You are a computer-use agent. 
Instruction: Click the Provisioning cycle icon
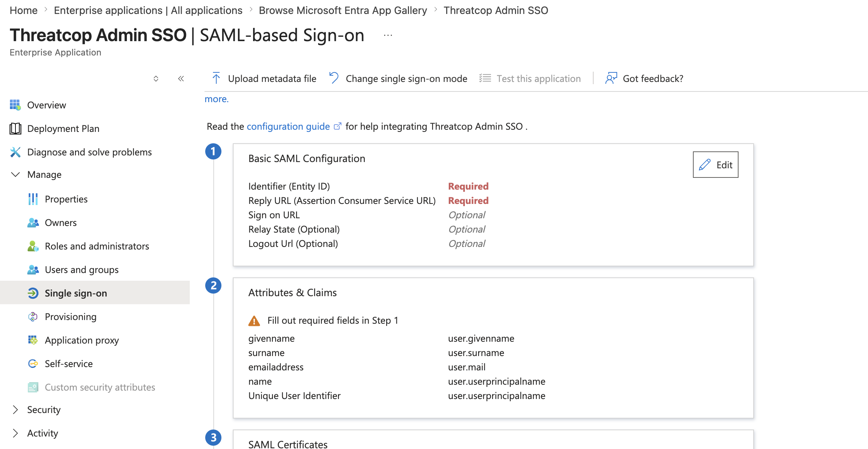coord(33,317)
